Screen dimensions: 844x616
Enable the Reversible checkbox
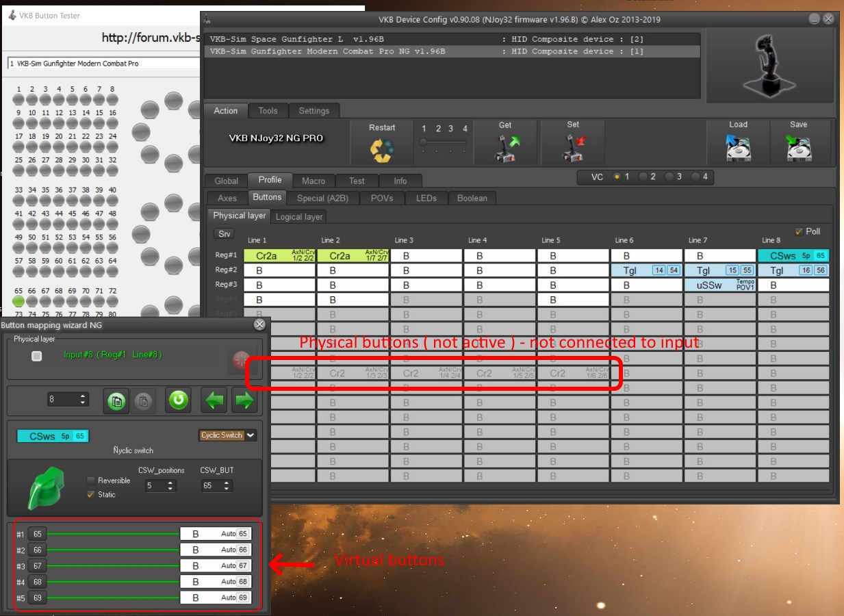(91, 480)
